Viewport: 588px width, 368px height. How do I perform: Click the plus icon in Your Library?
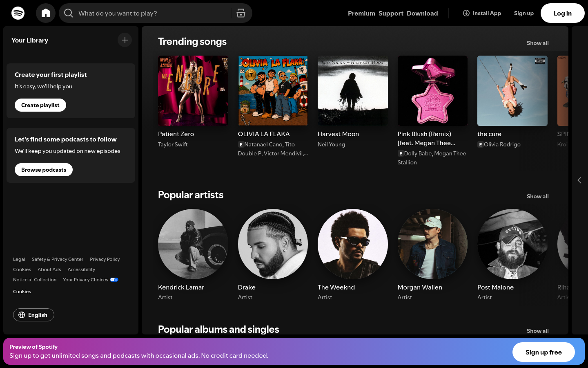pos(125,40)
